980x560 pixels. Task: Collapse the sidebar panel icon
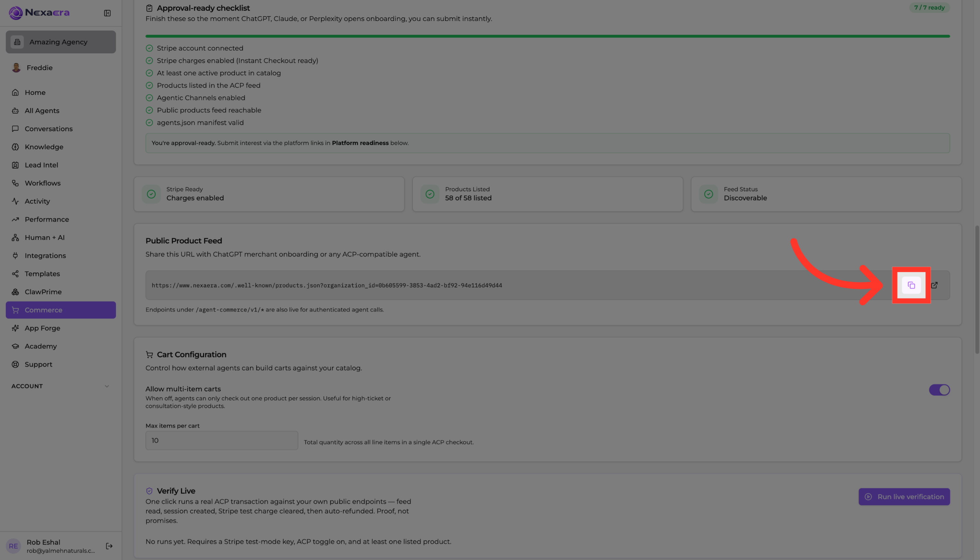(107, 13)
